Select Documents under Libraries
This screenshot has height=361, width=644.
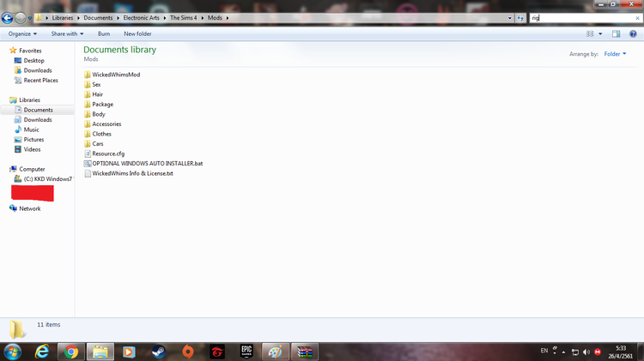tap(38, 110)
